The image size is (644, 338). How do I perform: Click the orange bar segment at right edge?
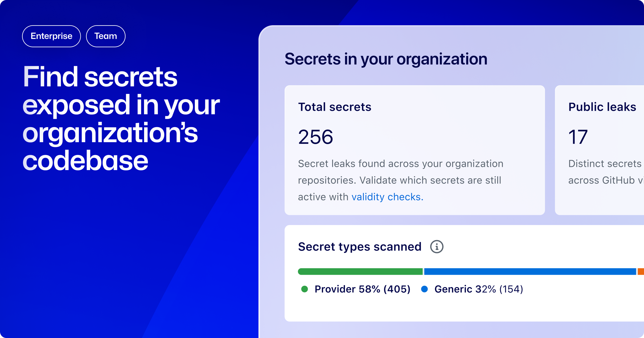(641, 271)
